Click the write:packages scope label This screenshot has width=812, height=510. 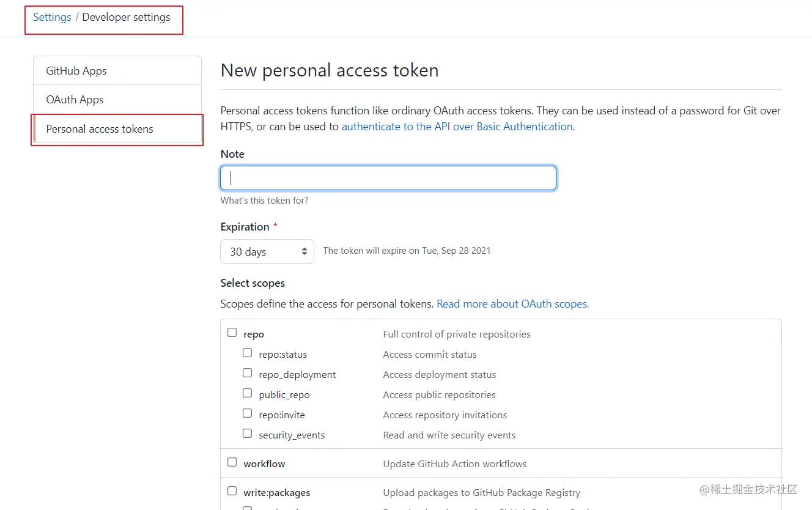click(x=276, y=493)
